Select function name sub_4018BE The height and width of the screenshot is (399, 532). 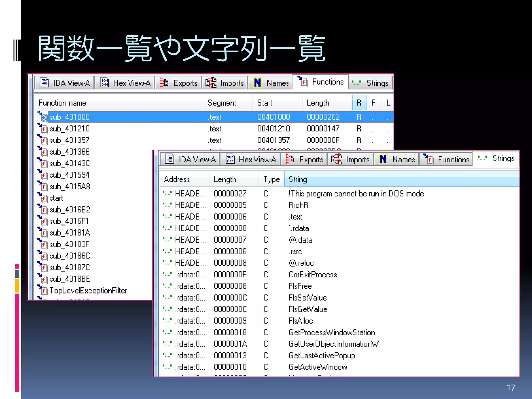(70, 279)
